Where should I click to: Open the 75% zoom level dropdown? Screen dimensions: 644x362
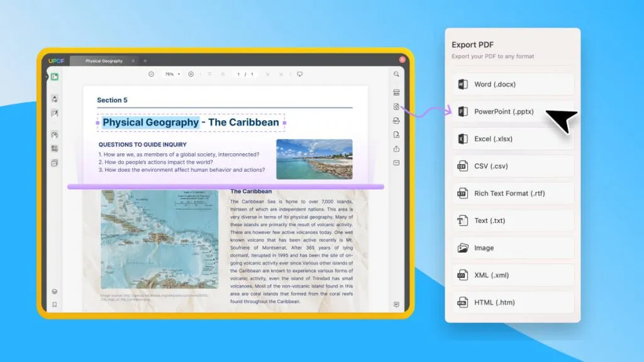pyautogui.click(x=172, y=74)
